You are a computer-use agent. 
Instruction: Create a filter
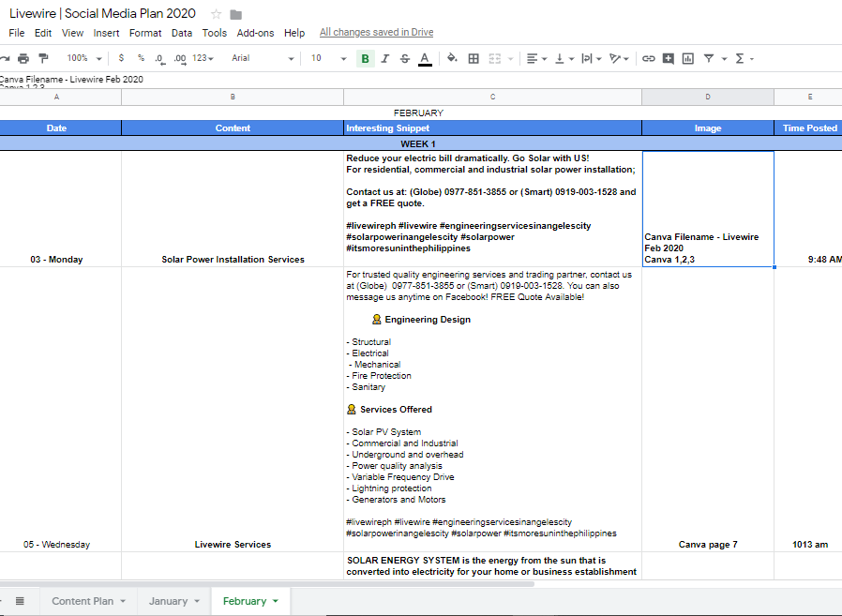(709, 58)
